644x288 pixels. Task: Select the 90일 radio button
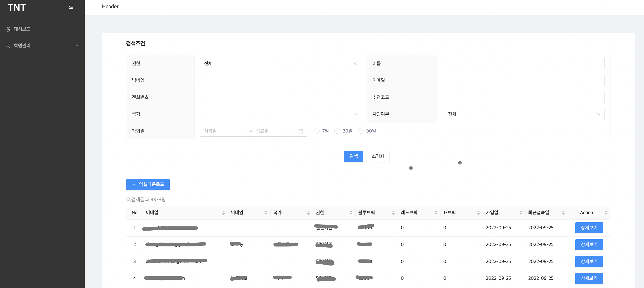(361, 131)
